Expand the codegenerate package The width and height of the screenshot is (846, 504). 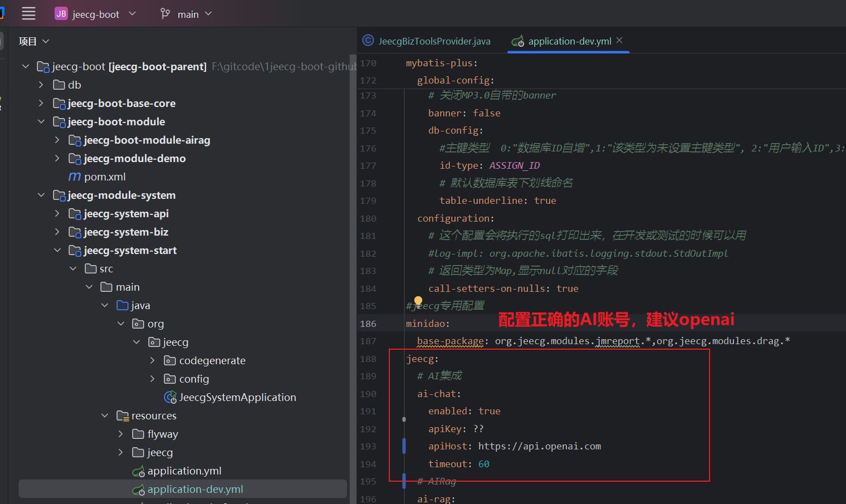pyautogui.click(x=153, y=360)
